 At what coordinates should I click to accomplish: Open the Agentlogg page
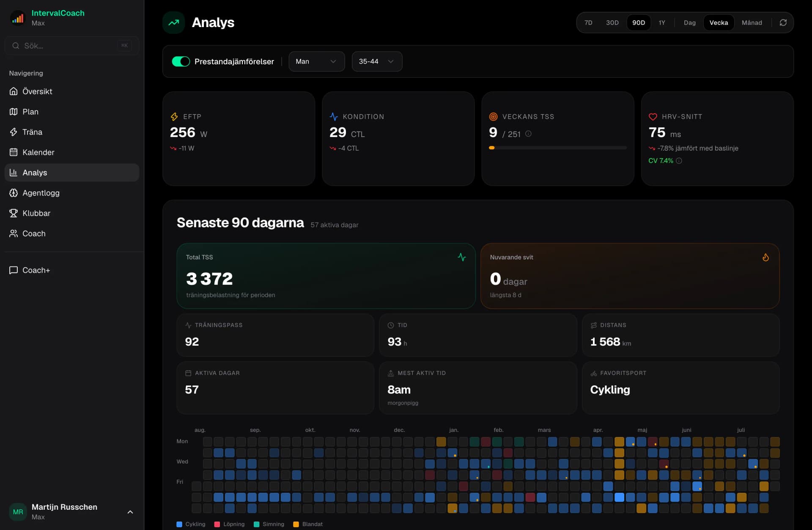(72, 193)
